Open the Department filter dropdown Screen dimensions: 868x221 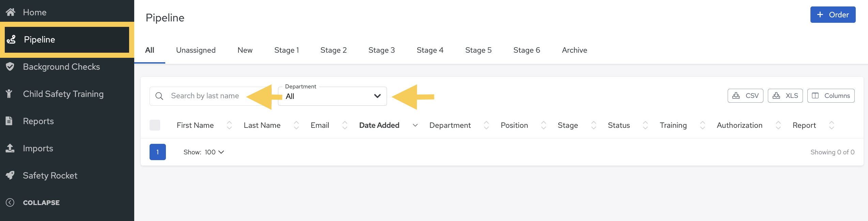pos(332,96)
